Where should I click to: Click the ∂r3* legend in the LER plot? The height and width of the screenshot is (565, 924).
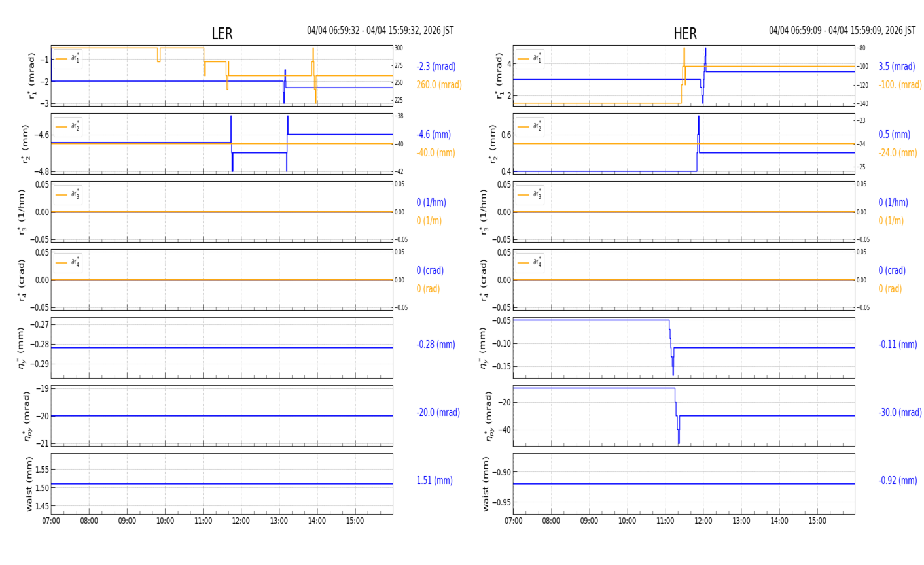click(68, 194)
